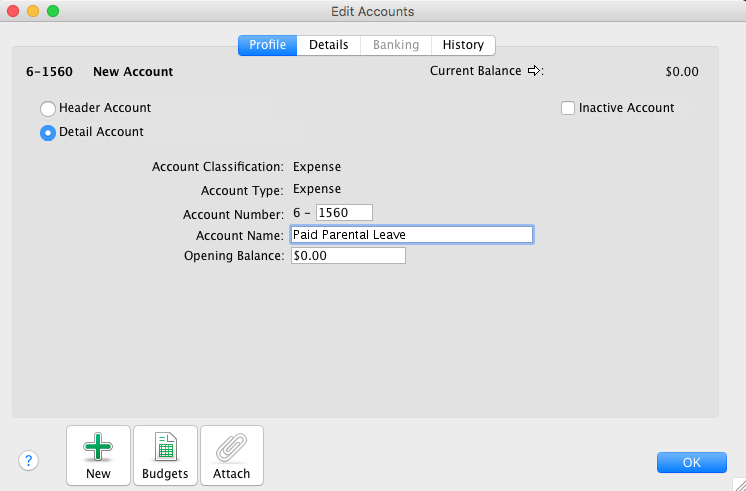This screenshot has width=746, height=491.
Task: Go to the History tab
Action: point(463,45)
